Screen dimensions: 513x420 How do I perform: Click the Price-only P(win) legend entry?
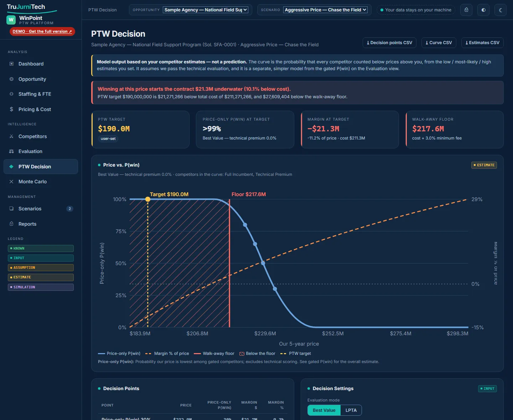point(119,353)
